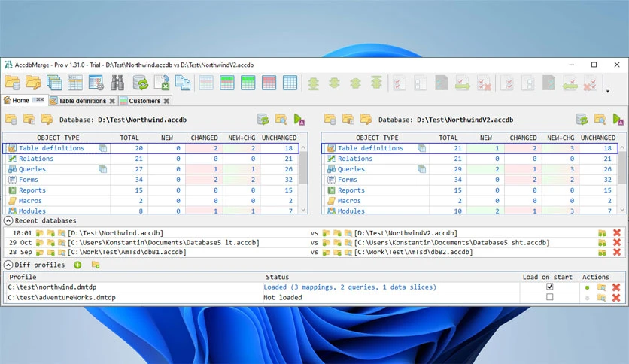Click NEW value 1 for right Table definitions
Image resolution: width=629 pixels, height=364 pixels.
(x=485, y=148)
